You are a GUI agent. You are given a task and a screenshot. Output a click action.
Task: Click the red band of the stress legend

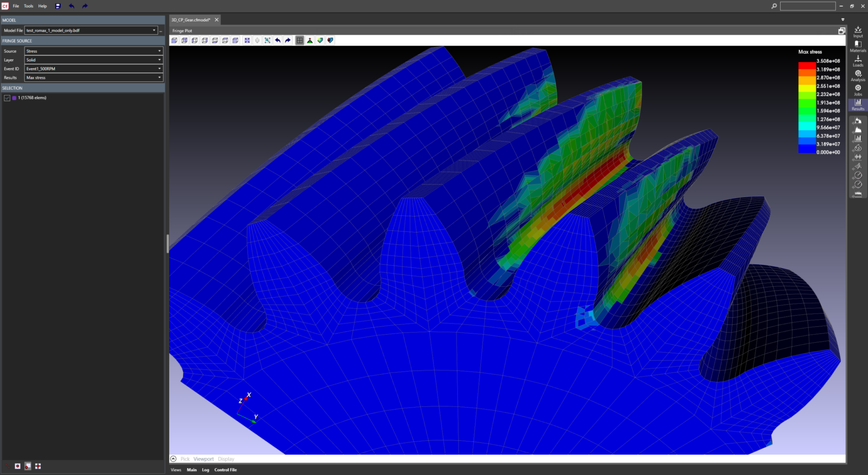[x=807, y=65]
